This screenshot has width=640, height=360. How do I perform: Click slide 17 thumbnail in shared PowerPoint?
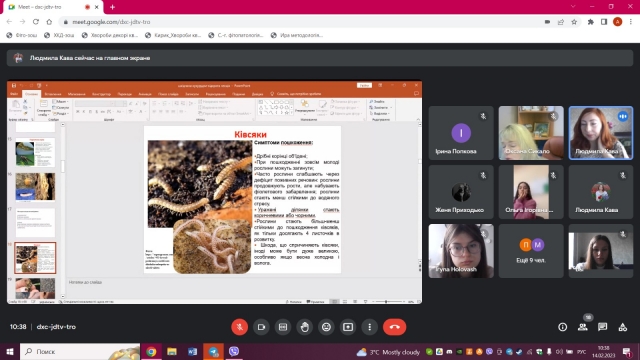(35, 222)
